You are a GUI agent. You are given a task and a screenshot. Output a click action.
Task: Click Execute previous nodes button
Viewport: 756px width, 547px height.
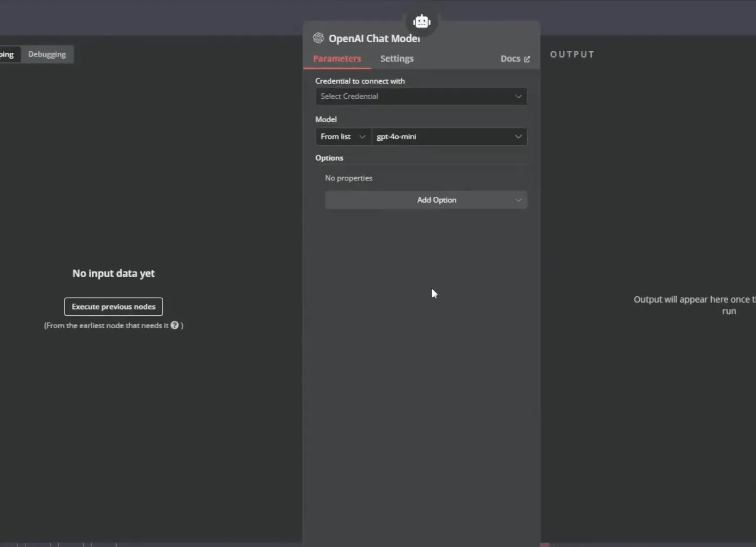114,306
